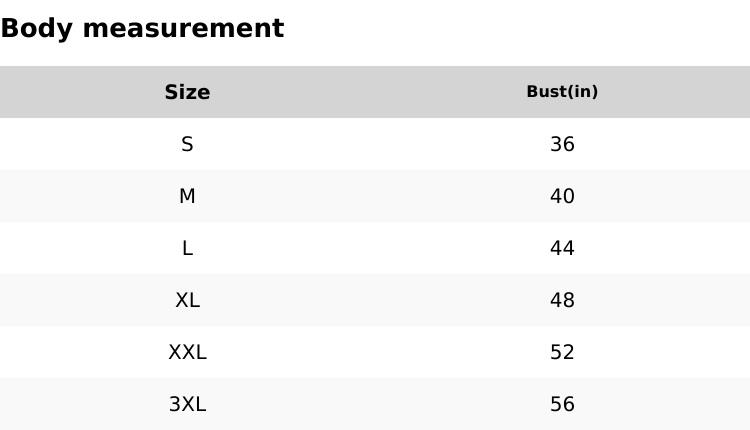Highlight the entire S / 36 row
This screenshot has width=750, height=430.
[375, 144]
